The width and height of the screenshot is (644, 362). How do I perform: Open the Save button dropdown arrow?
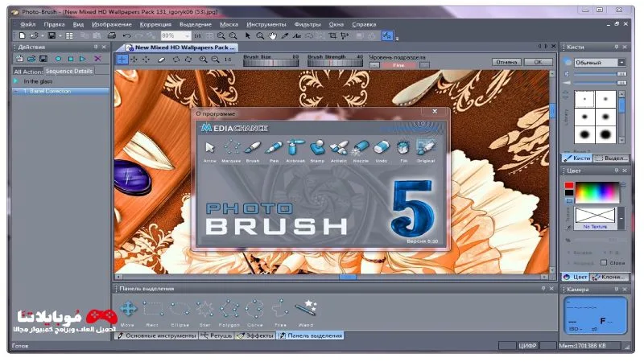pyautogui.click(x=60, y=35)
